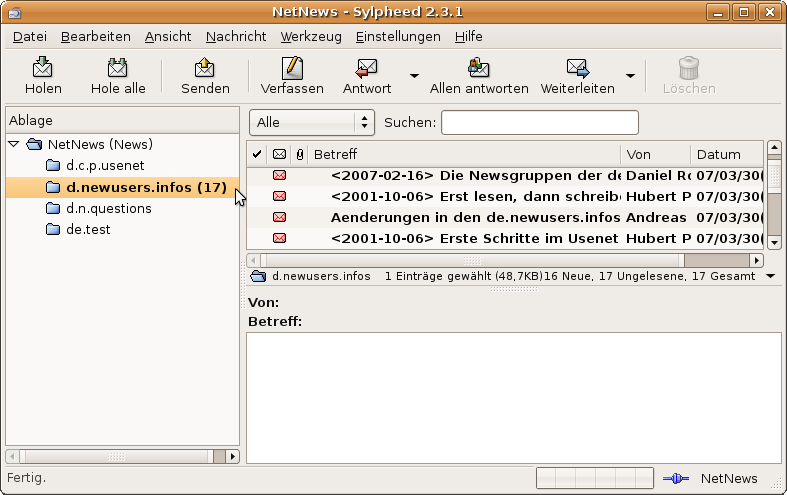The width and height of the screenshot is (787, 495).
Task: Click the window menu icon in title bar
Action: coord(15,12)
